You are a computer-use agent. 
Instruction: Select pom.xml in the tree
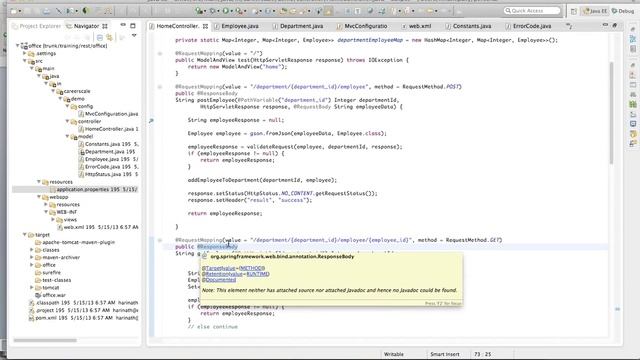coord(83,318)
